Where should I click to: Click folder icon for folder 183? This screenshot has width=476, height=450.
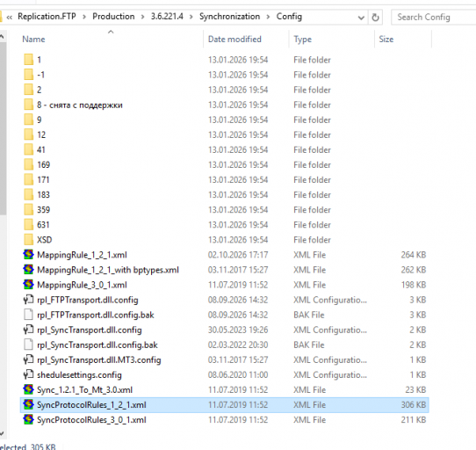coord(28,194)
